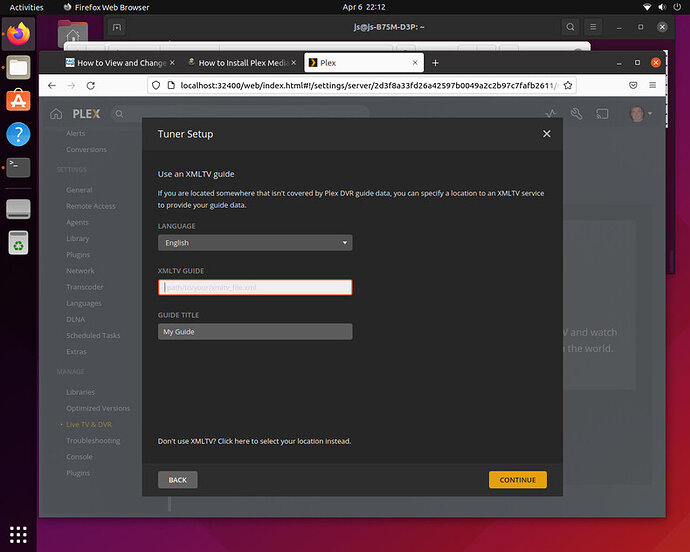Open Console in sidebar
Image resolution: width=690 pixels, height=552 pixels.
[x=79, y=457]
